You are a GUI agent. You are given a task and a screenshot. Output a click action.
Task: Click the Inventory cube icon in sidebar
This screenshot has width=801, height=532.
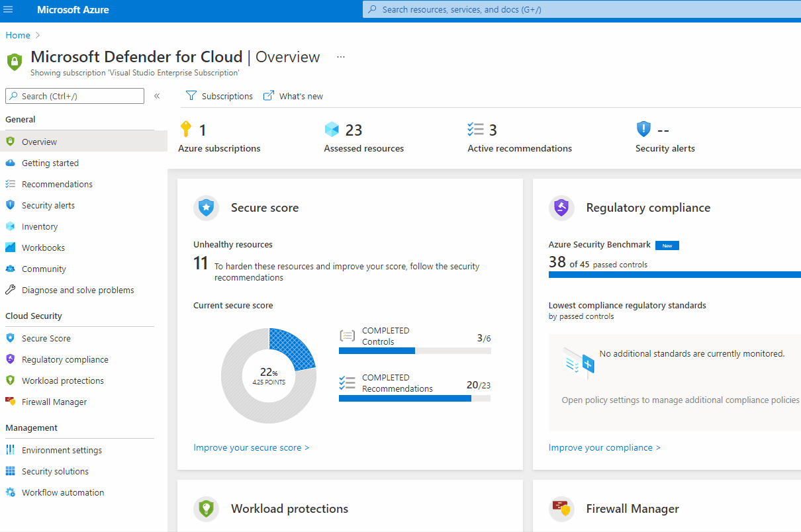click(x=10, y=226)
